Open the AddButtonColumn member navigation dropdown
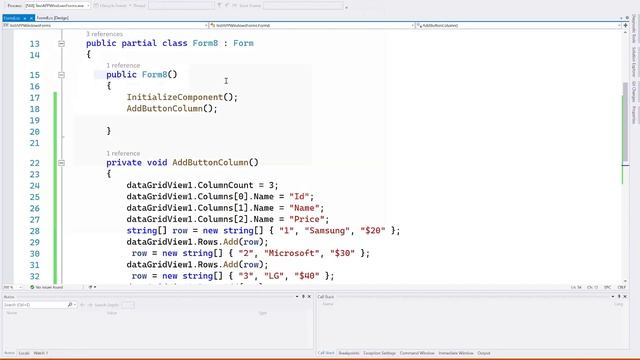 518,25
